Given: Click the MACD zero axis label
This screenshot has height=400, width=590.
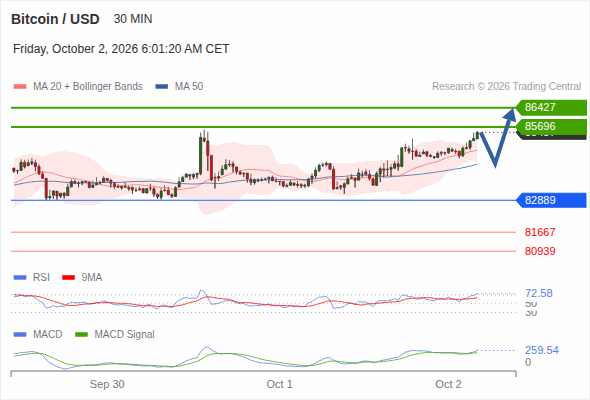Looking at the screenshot, I should pos(528,362).
